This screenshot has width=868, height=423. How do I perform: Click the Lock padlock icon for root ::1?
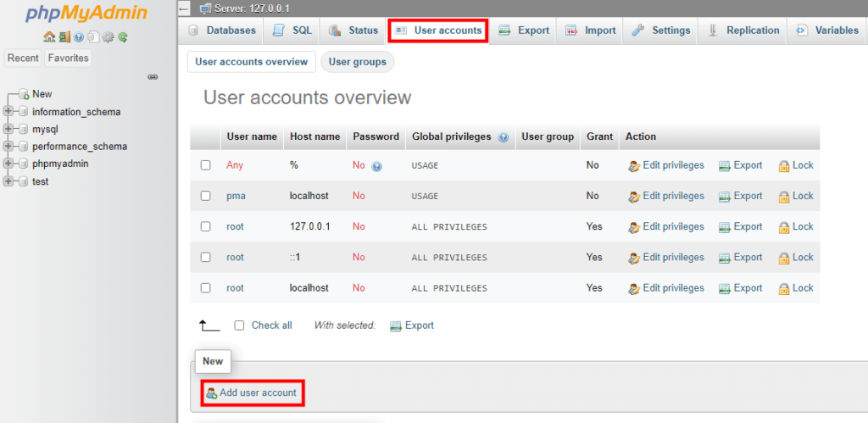(x=784, y=258)
